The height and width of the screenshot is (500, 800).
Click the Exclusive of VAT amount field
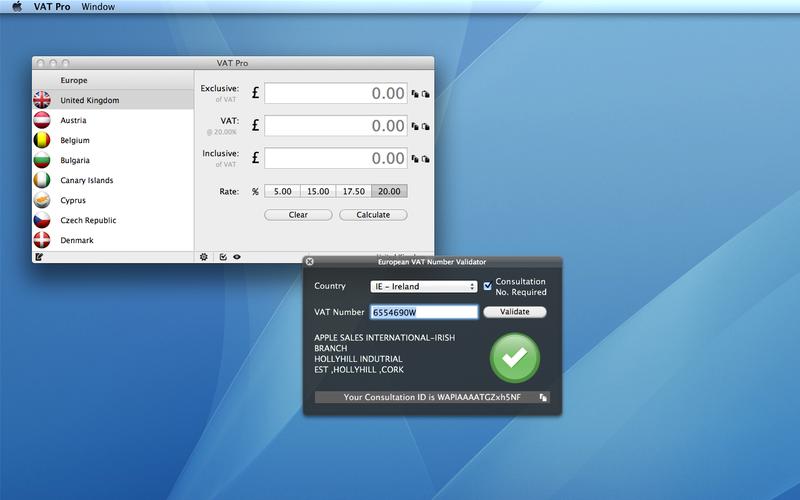(336, 93)
